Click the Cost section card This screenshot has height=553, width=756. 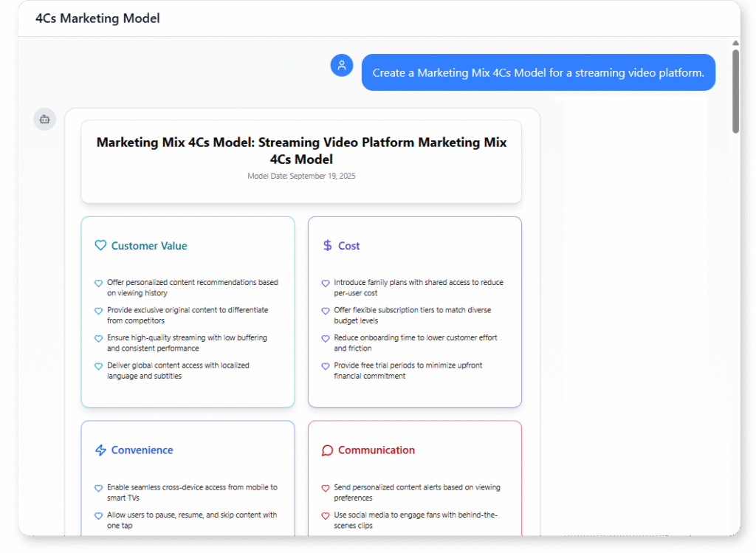click(414, 312)
